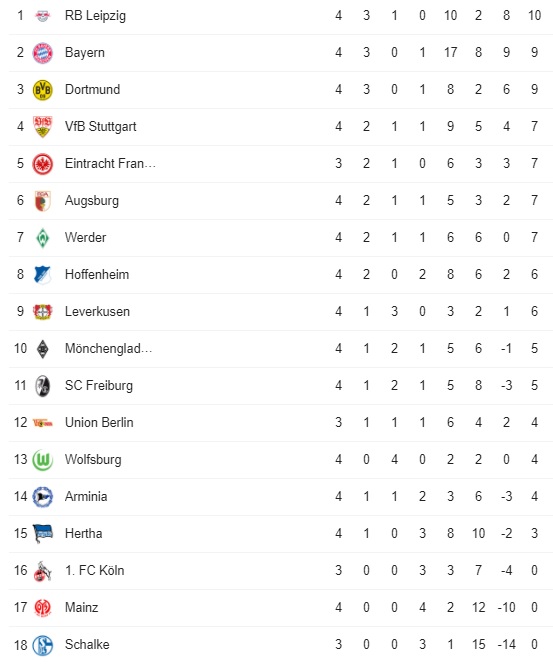Select the Dortmund BVB logo
Screen dimensions: 553x671
click(42, 90)
